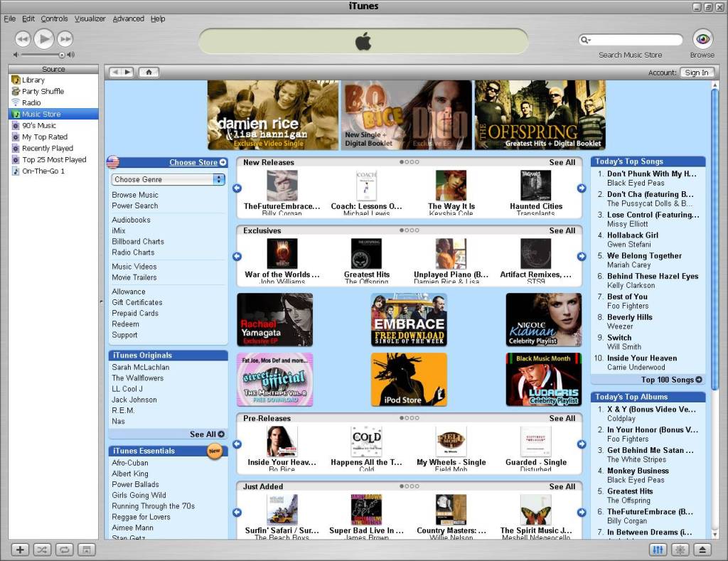Open the equalizer window
728x561 pixels.
click(x=658, y=550)
